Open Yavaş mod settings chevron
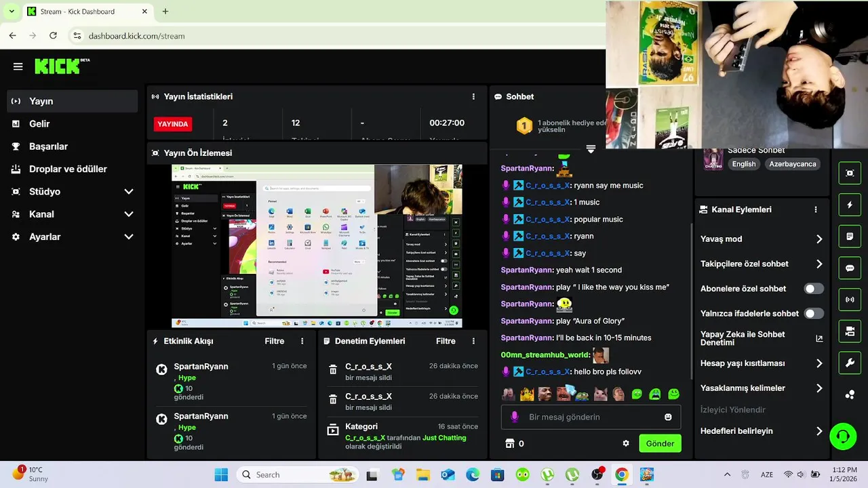Image resolution: width=868 pixels, height=488 pixels. coord(819,239)
